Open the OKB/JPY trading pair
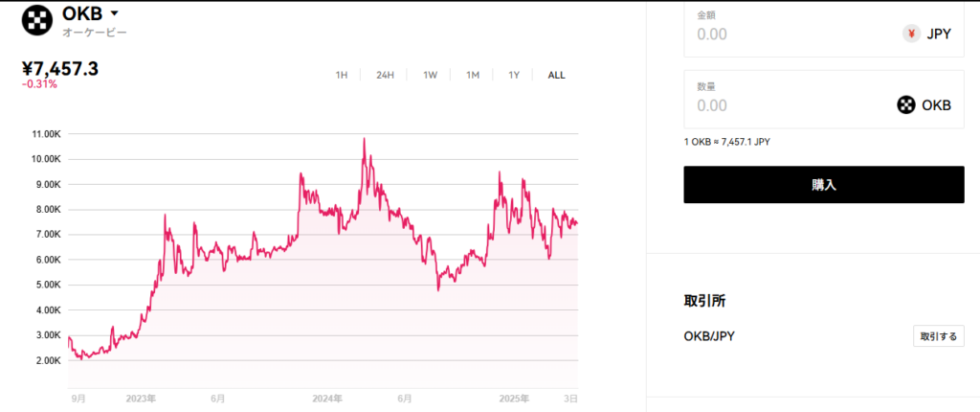Screen dimensions: 980x412 [x=709, y=336]
